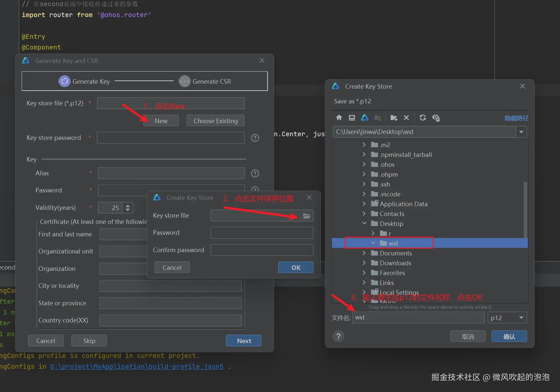The height and width of the screenshot is (392, 560).
Task: Go to home directory in file chooser toolbar
Action: pos(339,118)
